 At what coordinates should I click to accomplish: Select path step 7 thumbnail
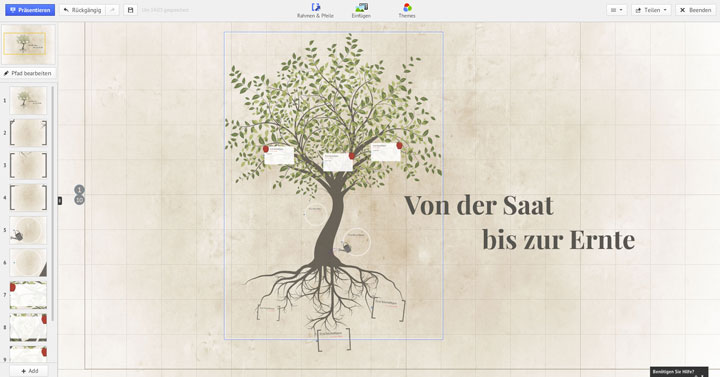pyautogui.click(x=28, y=295)
